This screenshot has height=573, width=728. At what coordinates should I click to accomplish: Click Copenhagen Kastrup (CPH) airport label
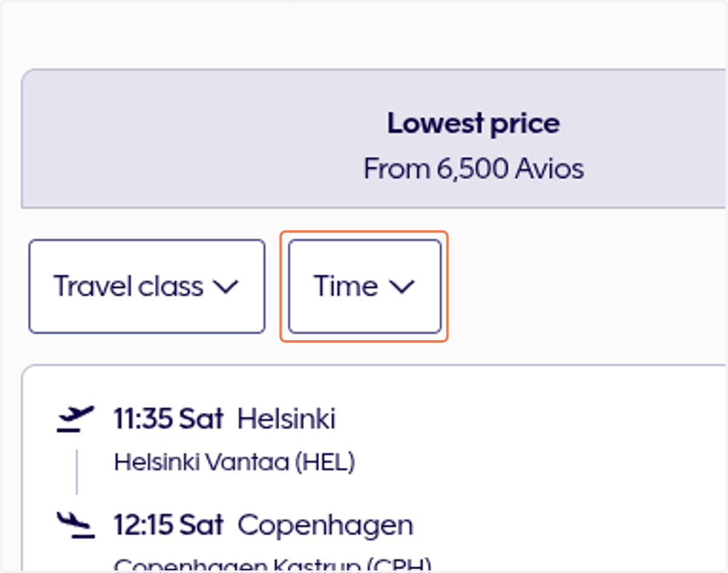click(x=272, y=565)
